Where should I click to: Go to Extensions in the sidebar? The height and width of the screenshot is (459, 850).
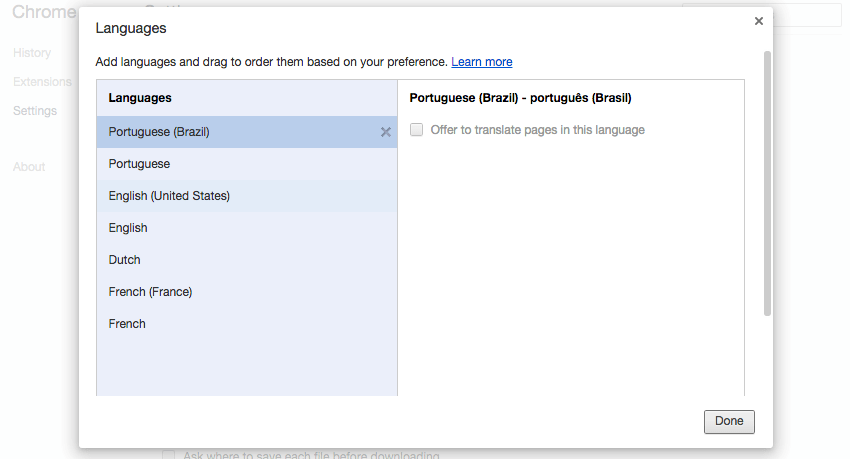pos(42,81)
